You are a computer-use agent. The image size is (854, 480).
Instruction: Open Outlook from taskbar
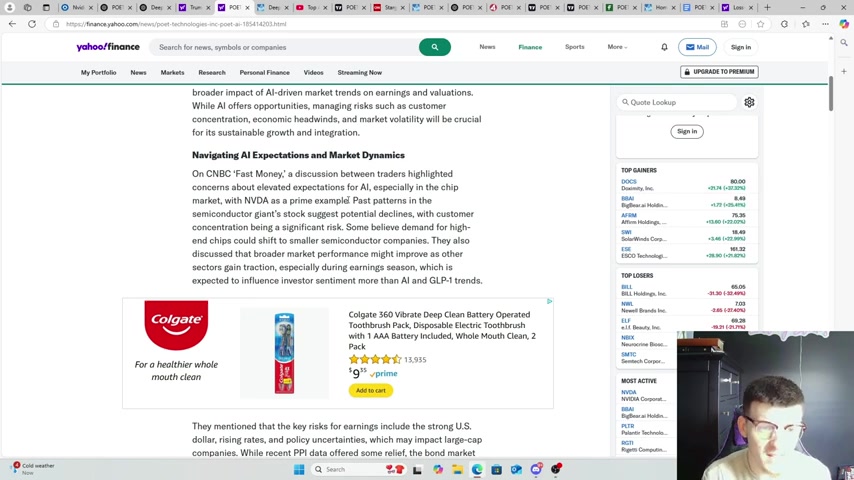[x=516, y=469]
